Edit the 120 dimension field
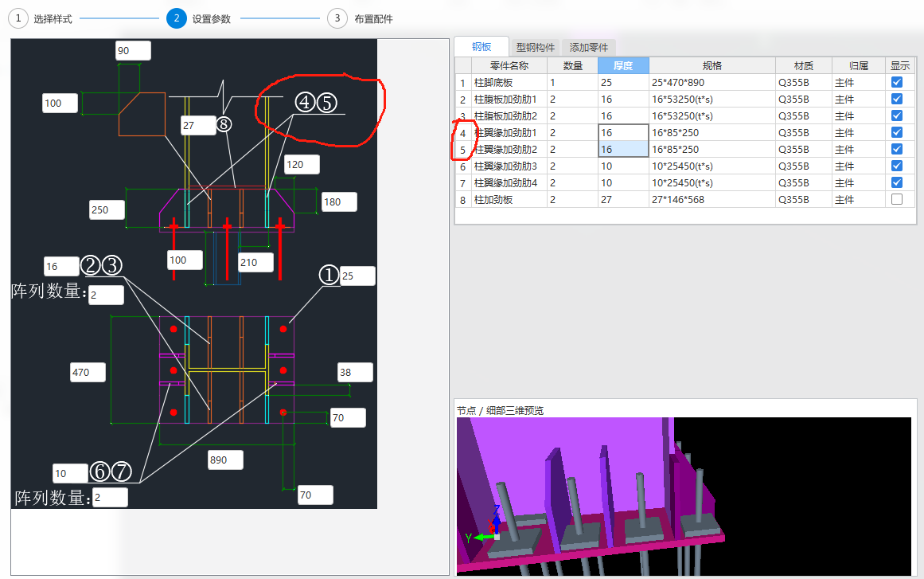 coord(302,165)
